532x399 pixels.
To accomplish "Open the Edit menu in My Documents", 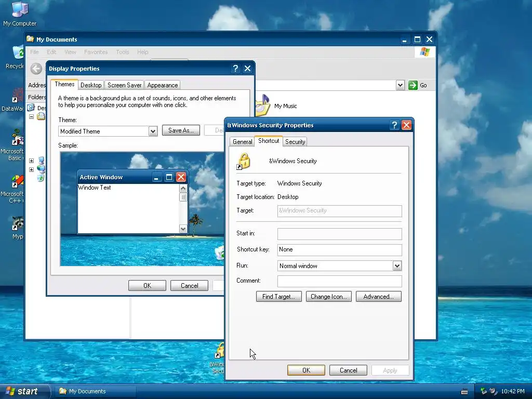I will [51, 52].
